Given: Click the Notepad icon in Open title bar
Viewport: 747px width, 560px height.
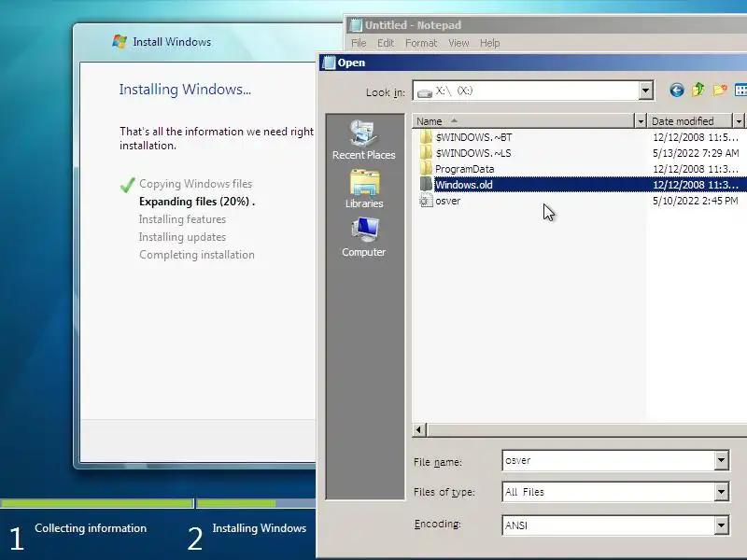Looking at the screenshot, I should 329,63.
